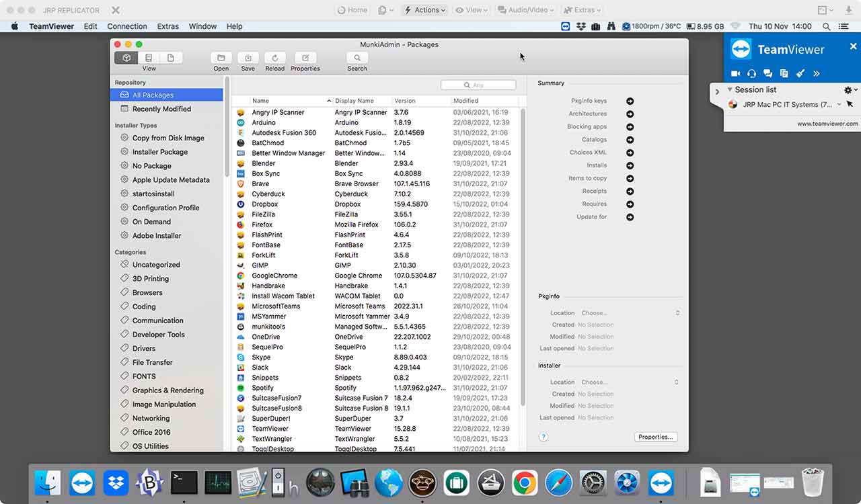Open the menu bar Extras menu next to Connection

(167, 26)
